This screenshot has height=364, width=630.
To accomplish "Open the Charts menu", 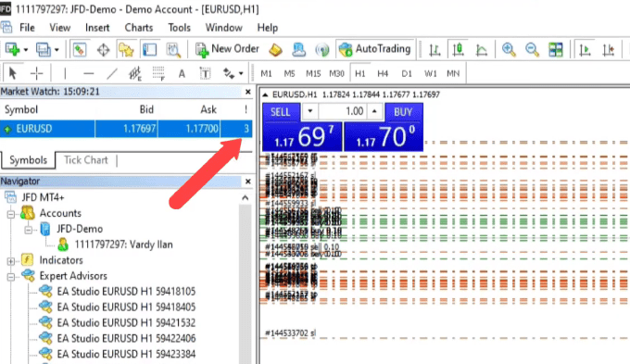I will 139,28.
